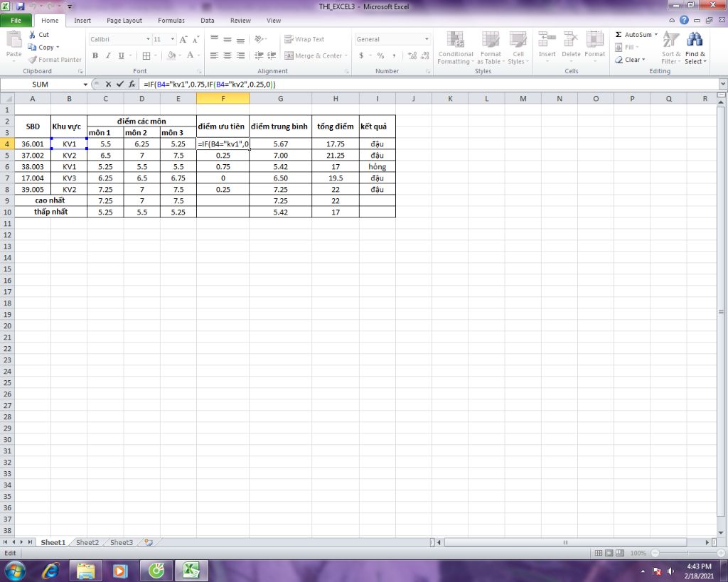Click the zoom slider in status bar
This screenshot has width=728, height=582.
coord(687,553)
